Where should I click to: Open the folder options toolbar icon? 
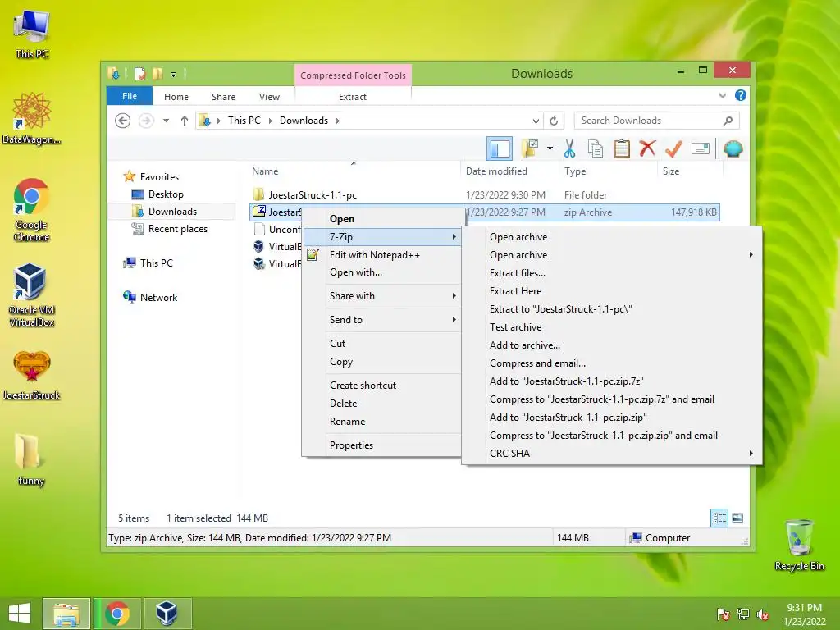[x=530, y=148]
